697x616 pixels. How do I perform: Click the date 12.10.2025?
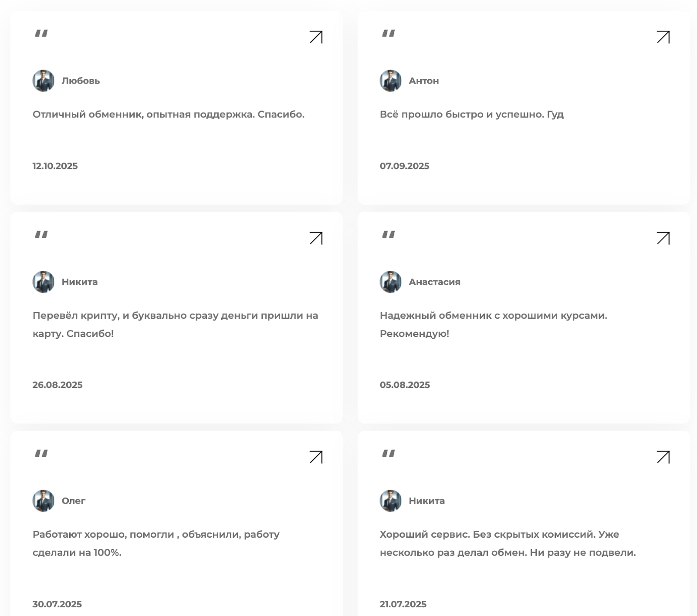click(x=55, y=166)
